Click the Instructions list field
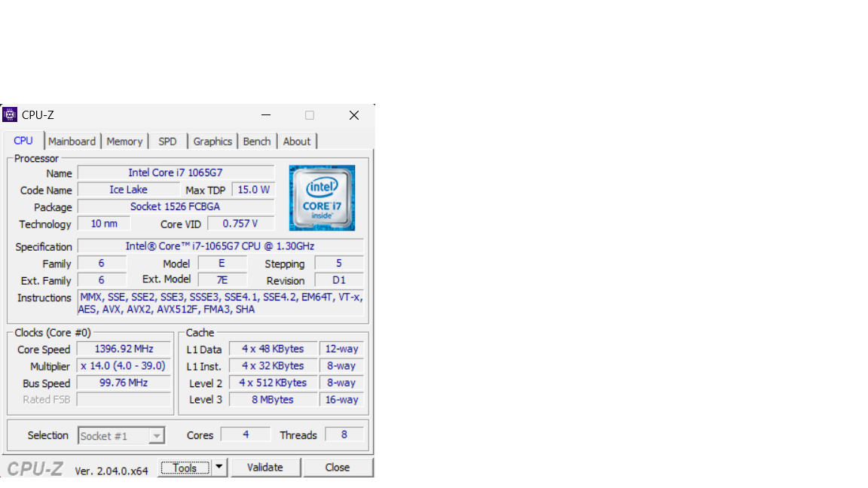This screenshot has height=488, width=868. [220, 303]
